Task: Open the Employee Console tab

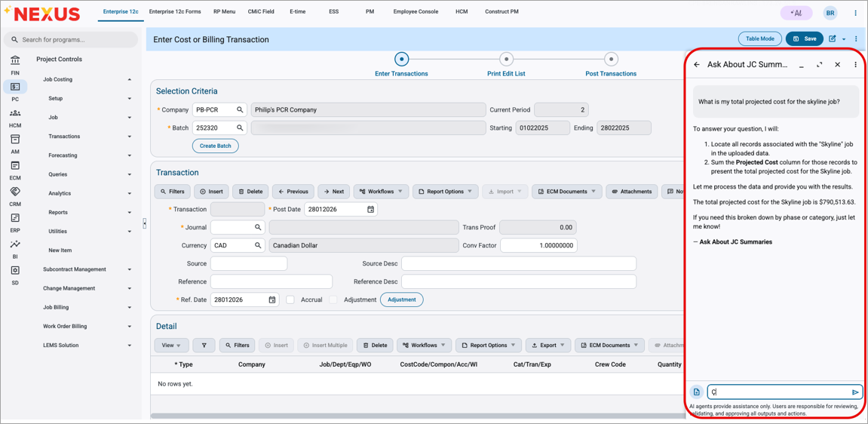Action: coord(416,11)
